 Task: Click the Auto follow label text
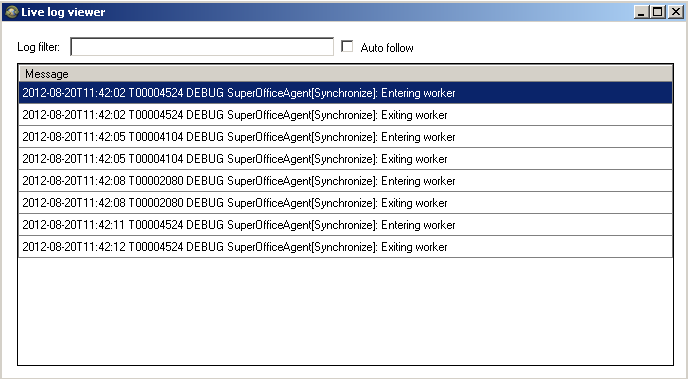pos(387,48)
